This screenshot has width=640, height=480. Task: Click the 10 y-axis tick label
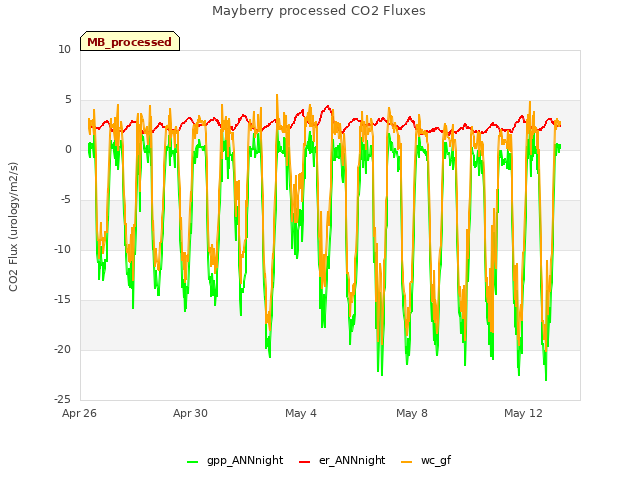64,49
